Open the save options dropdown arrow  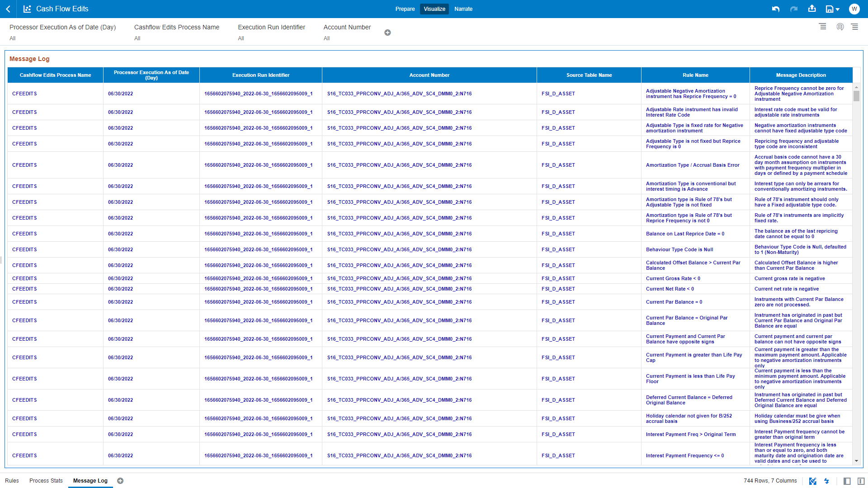[838, 9]
